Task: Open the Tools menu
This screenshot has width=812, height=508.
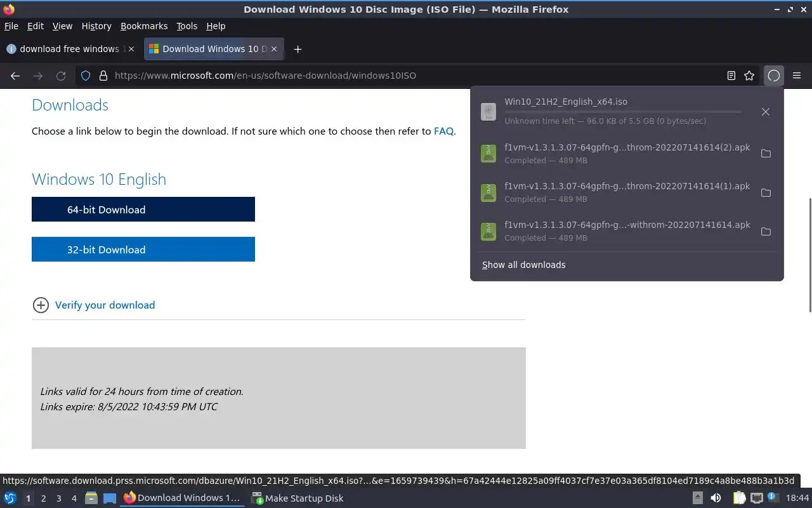Action: click(x=187, y=26)
